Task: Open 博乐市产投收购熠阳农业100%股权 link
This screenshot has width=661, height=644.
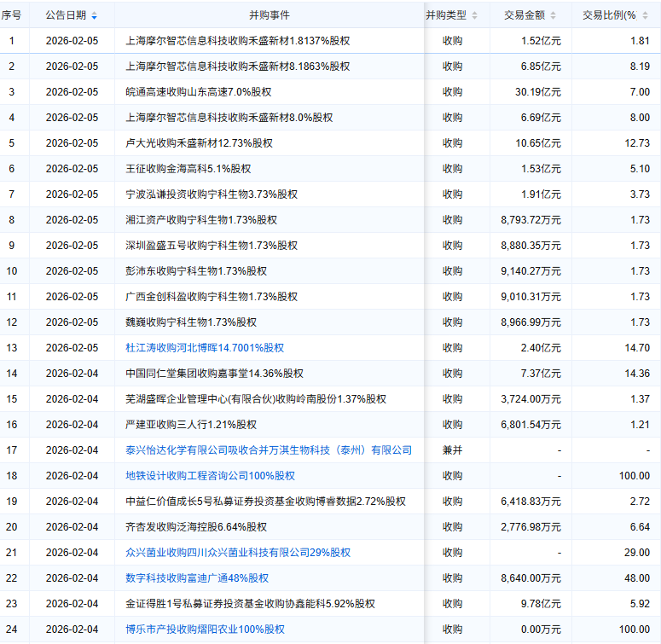Action: [x=205, y=629]
